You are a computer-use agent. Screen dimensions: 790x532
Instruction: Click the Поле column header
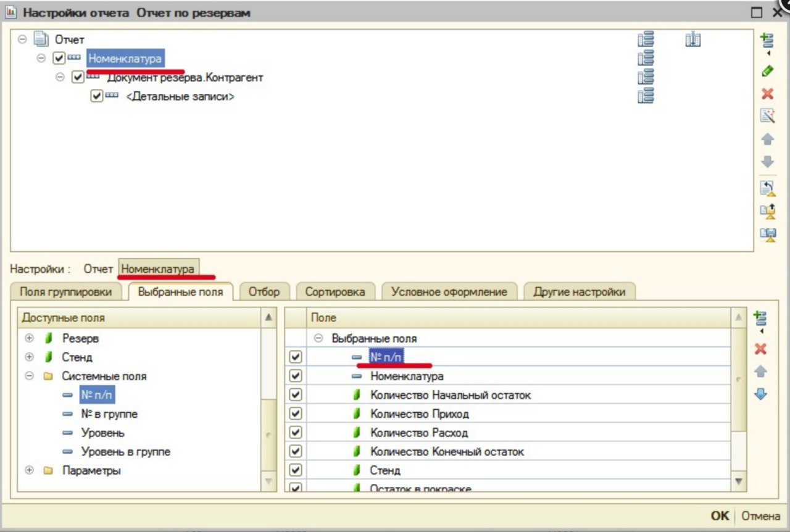518,318
